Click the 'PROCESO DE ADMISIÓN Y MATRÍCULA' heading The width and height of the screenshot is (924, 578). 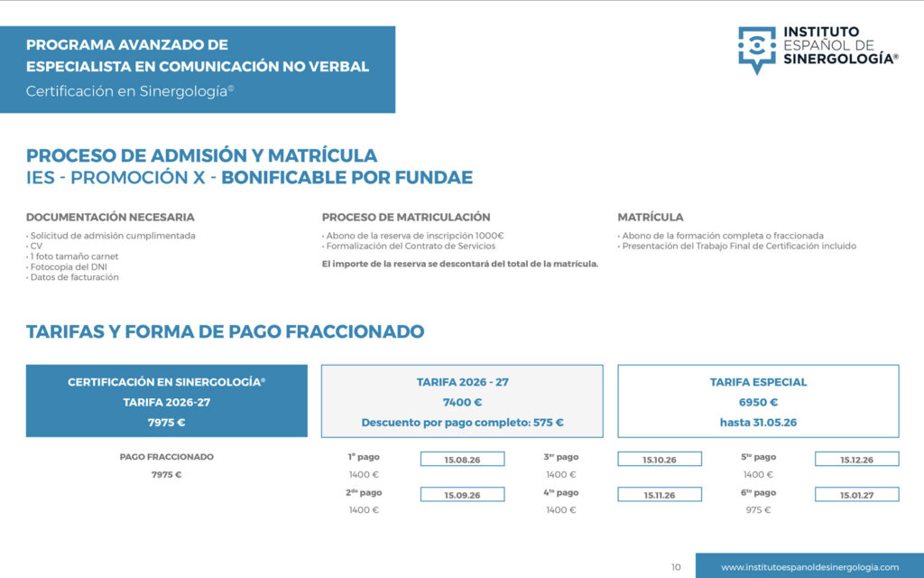click(201, 155)
